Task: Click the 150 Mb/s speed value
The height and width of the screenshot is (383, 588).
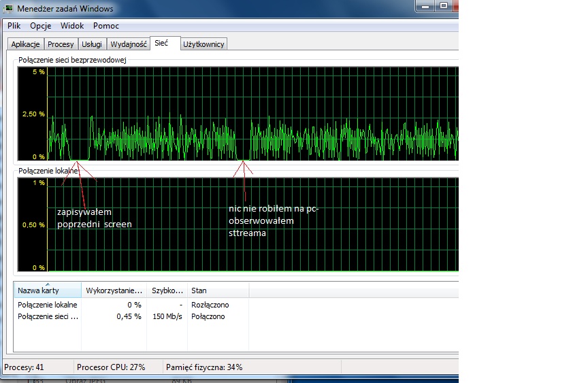Action: click(x=167, y=316)
